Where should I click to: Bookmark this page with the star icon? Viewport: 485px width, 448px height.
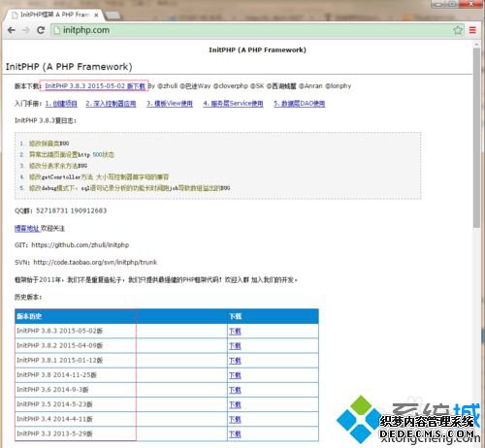coord(458,30)
